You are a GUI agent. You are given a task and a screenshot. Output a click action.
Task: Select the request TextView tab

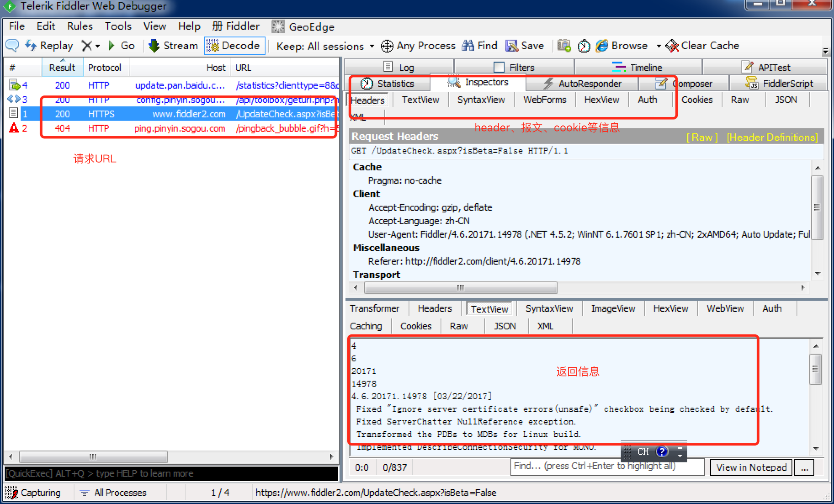click(420, 100)
